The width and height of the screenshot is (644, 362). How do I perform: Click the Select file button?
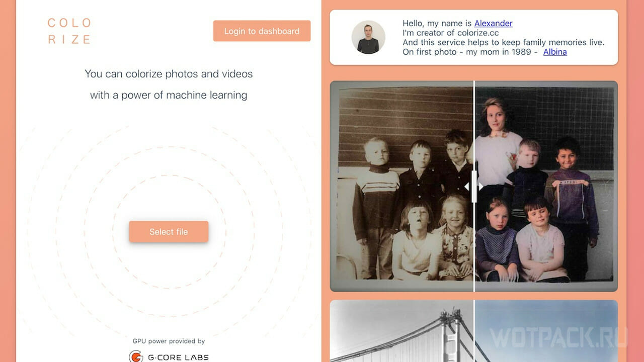click(x=169, y=232)
